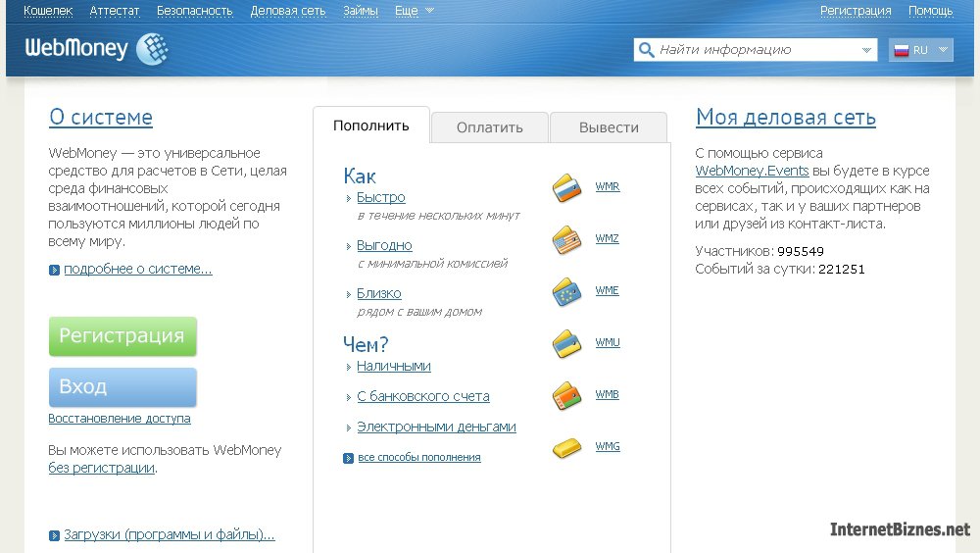Click the green 'Регистрация' button
Image resolution: width=980 pixels, height=553 pixels.
[122, 336]
